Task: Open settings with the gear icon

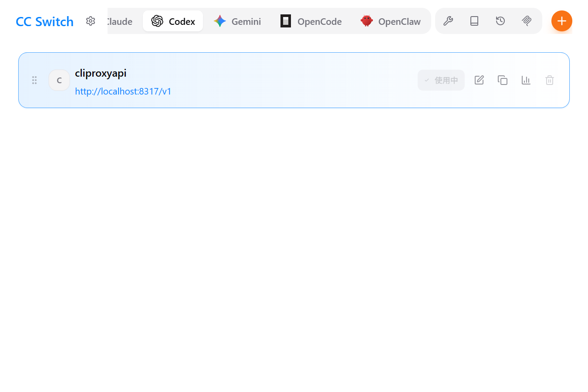Action: (x=91, y=21)
